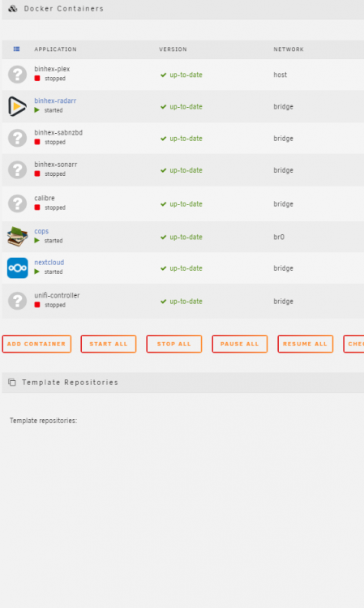This screenshot has height=608, width=364.
Task: Select the unifi-controller container name
Action: (x=57, y=295)
